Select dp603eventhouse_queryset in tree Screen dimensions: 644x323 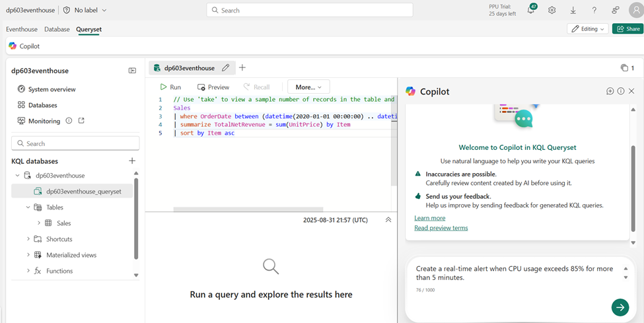pos(72,191)
